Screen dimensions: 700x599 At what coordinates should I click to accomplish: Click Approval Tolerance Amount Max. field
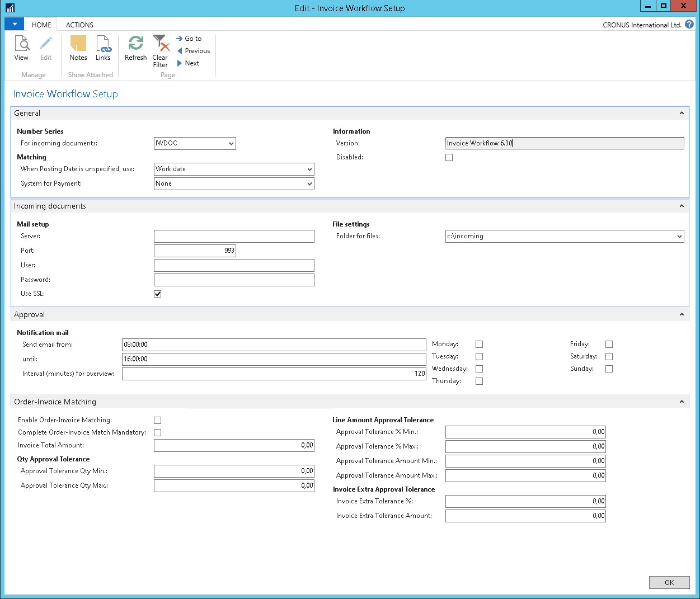525,475
